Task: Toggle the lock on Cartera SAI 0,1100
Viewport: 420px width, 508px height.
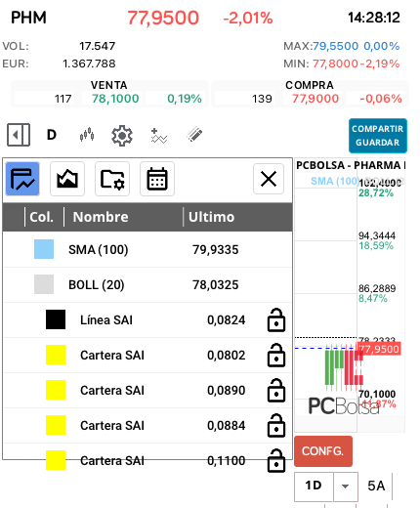Action: pyautogui.click(x=276, y=460)
